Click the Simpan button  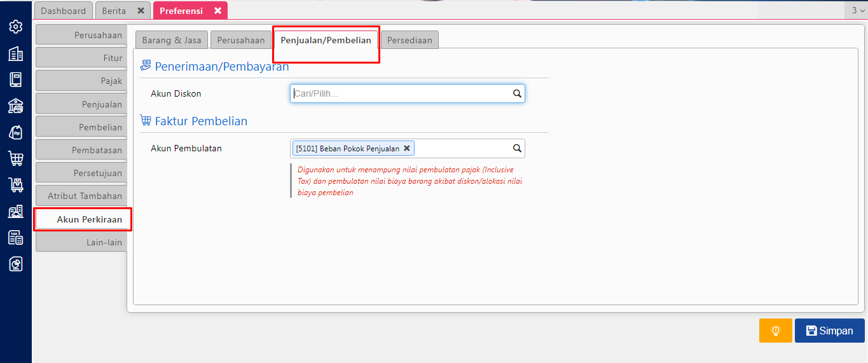tap(829, 331)
